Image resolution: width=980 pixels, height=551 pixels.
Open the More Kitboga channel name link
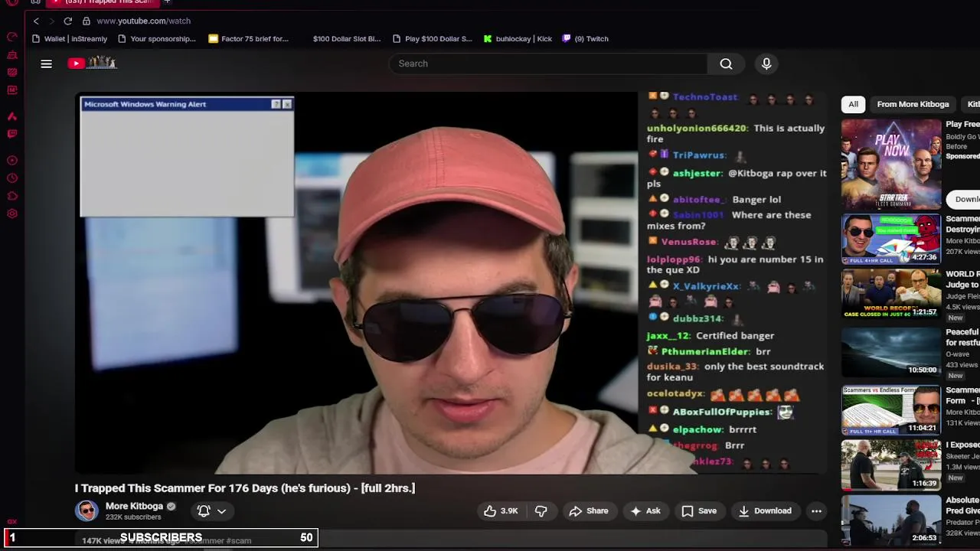[x=134, y=506]
